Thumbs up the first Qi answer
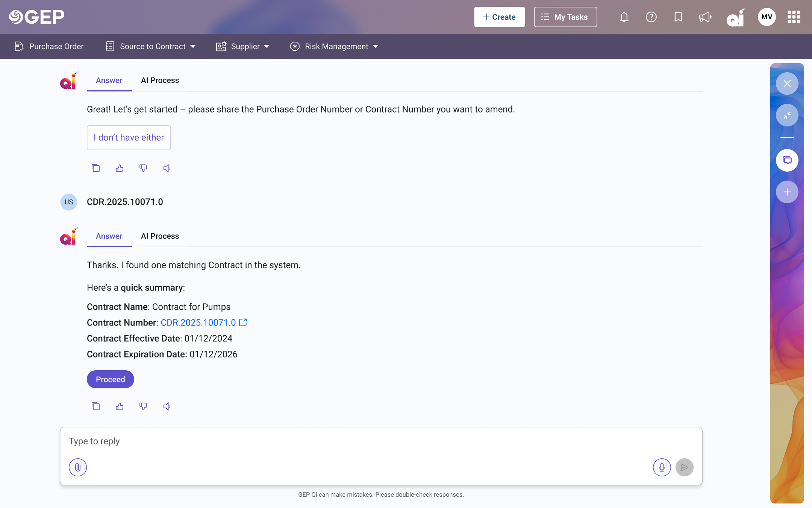812x508 pixels. click(x=120, y=168)
